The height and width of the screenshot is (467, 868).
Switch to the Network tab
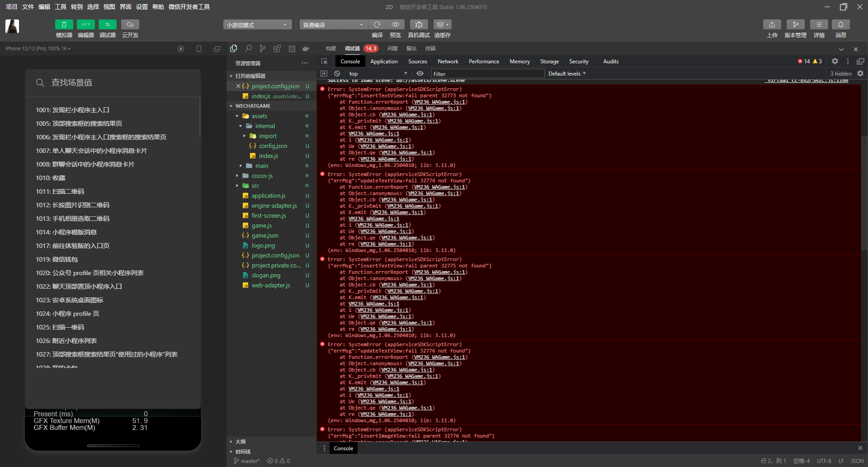448,62
